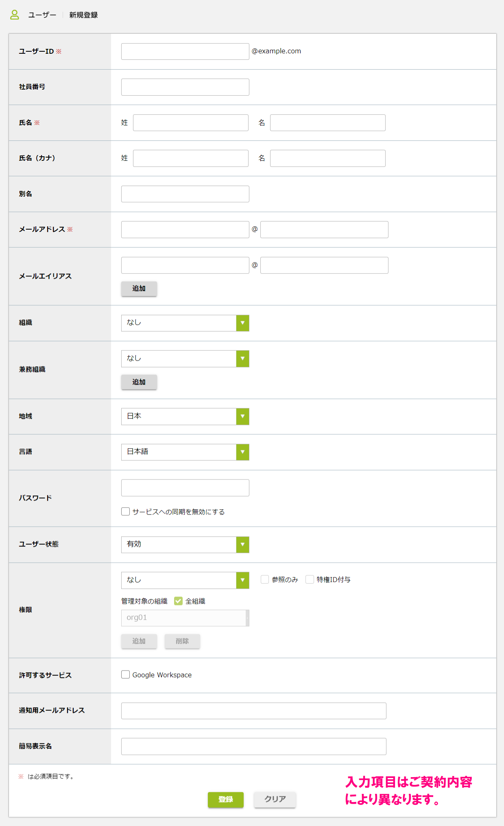Click the メールエイリアス local-part field

tap(185, 265)
